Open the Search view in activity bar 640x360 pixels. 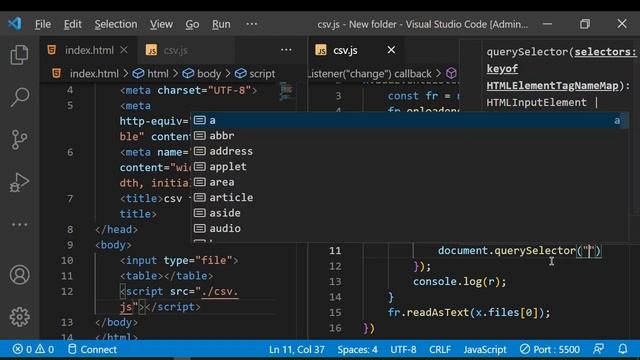[19, 98]
